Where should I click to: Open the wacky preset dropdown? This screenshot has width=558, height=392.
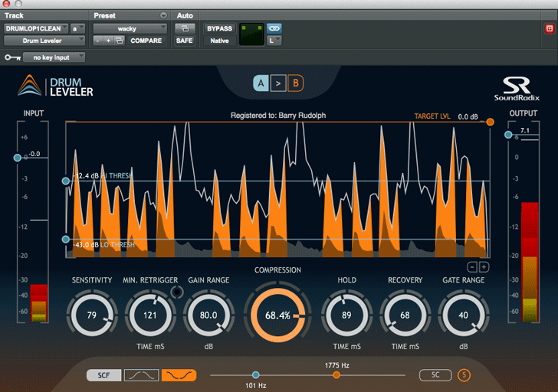click(130, 28)
